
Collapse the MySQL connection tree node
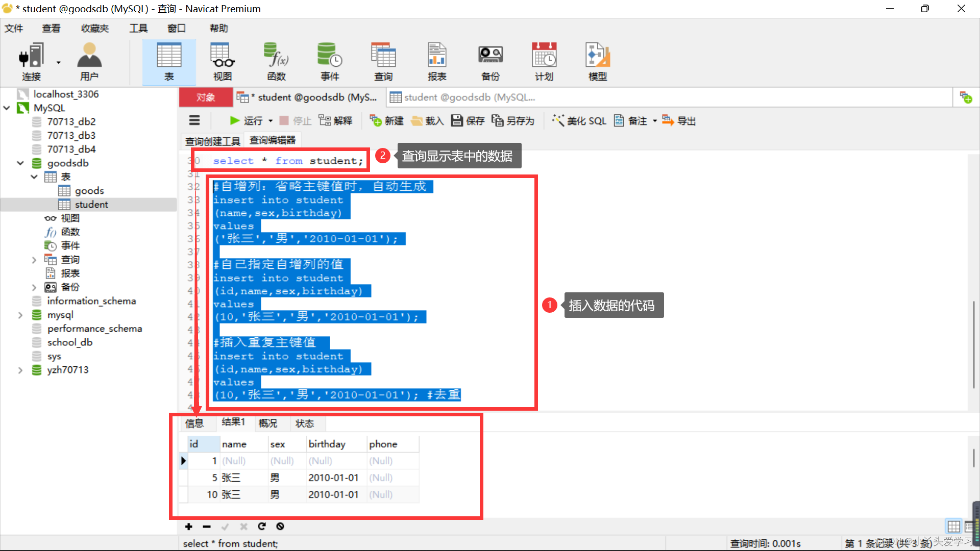pos(7,108)
